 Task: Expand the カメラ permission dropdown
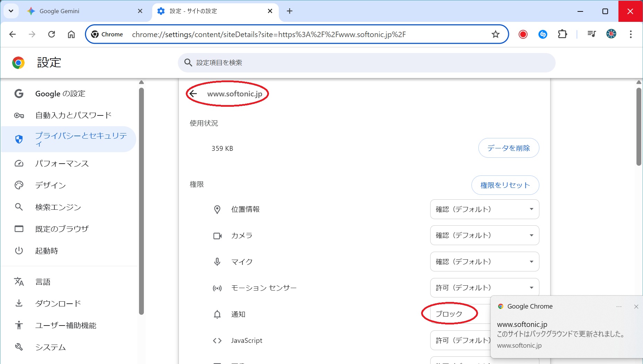484,235
